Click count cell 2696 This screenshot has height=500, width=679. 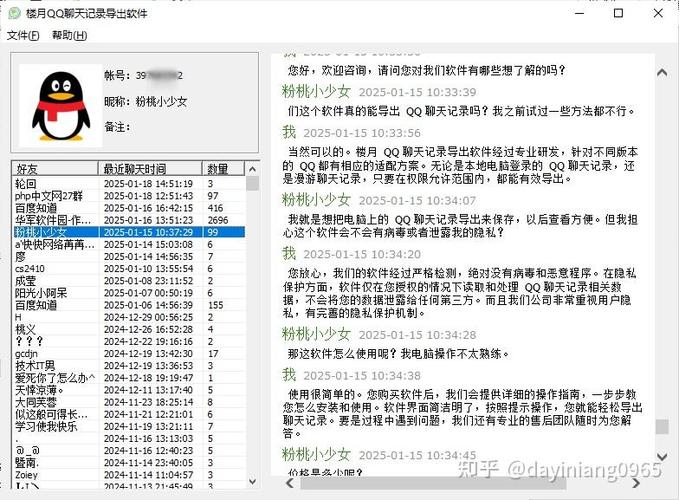218,220
